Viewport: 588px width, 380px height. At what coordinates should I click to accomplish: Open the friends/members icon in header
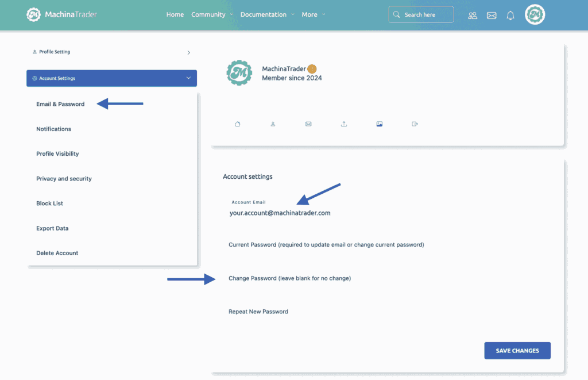(x=473, y=16)
